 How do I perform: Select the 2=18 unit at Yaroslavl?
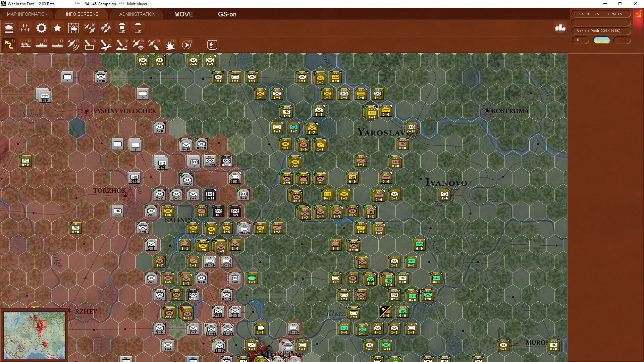(411, 127)
